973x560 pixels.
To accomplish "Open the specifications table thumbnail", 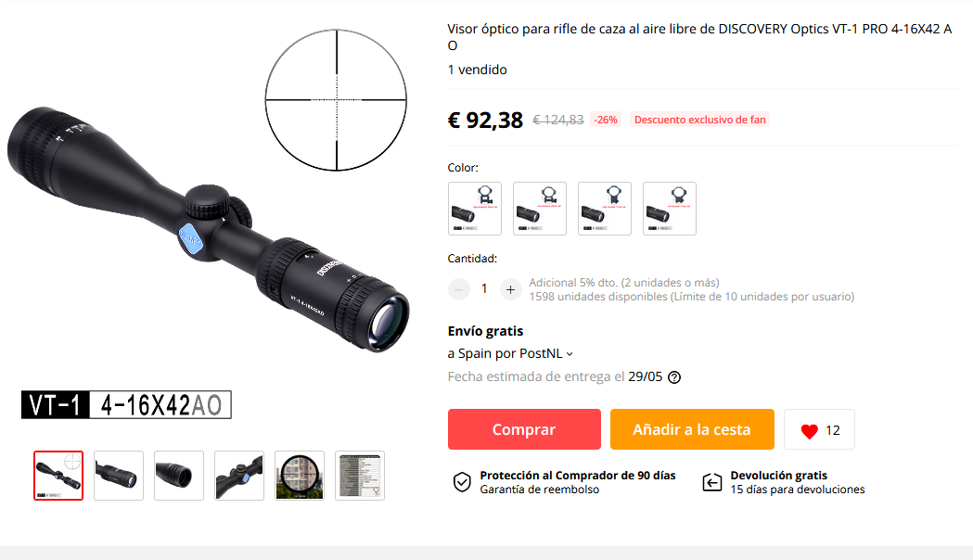I will [x=360, y=476].
